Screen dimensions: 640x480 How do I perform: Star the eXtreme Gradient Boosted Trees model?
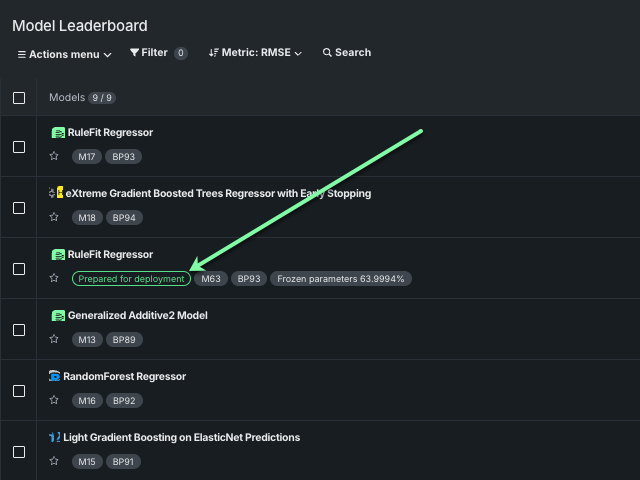pos(55,217)
